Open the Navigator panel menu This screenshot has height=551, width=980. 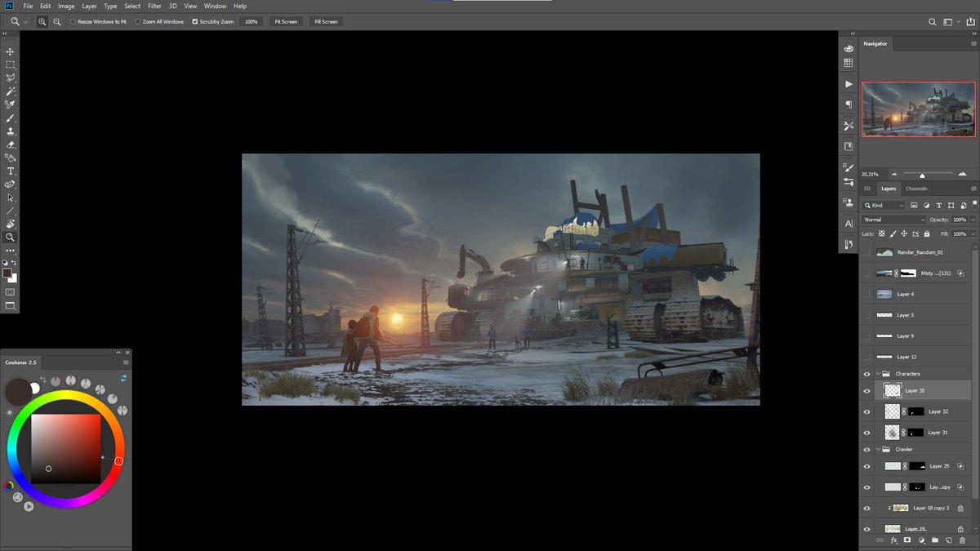pyautogui.click(x=973, y=43)
